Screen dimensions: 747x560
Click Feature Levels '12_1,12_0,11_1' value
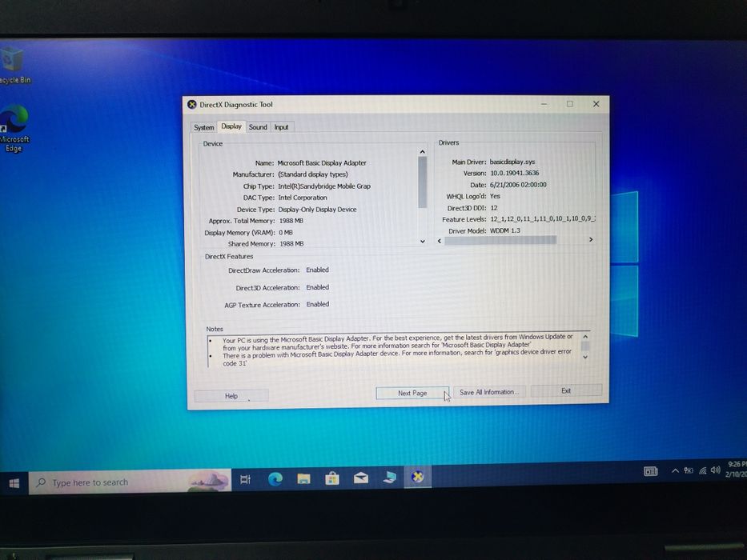pyautogui.click(x=543, y=219)
